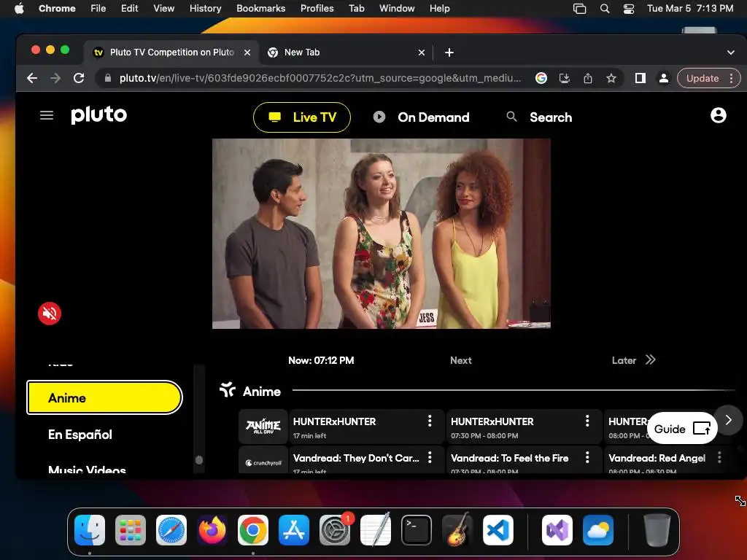747x560 pixels.
Task: Select HUNTERxHUNTER 07:30 PM program
Action: [522, 427]
